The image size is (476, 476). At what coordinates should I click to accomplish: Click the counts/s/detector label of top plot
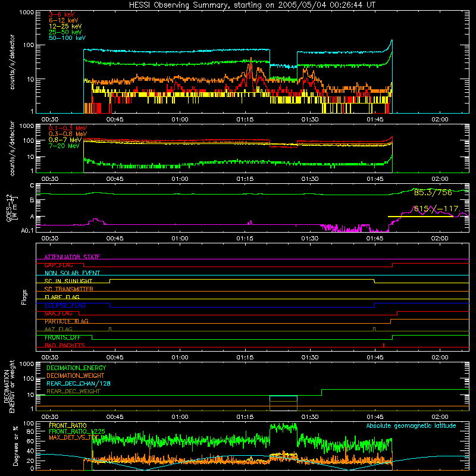pyautogui.click(x=12, y=62)
